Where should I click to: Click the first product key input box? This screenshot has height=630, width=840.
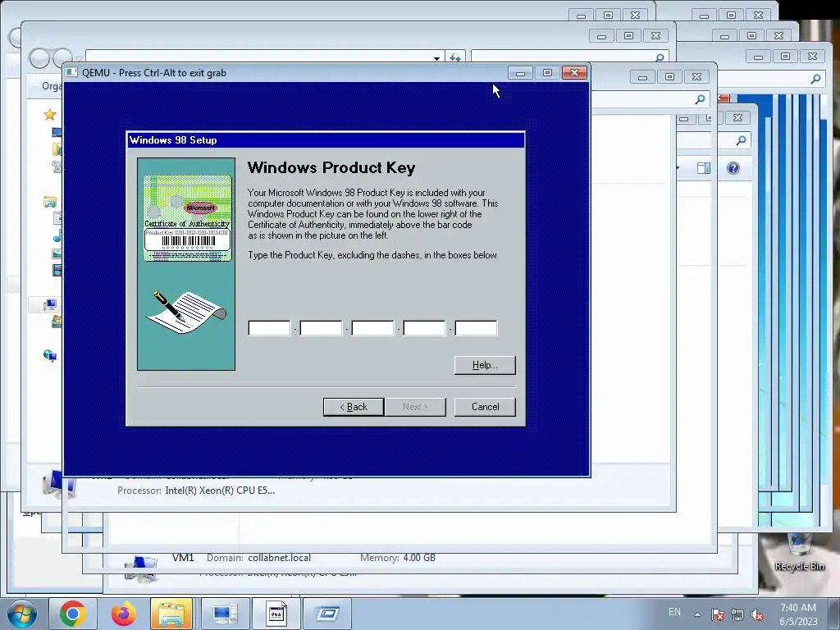(269, 328)
